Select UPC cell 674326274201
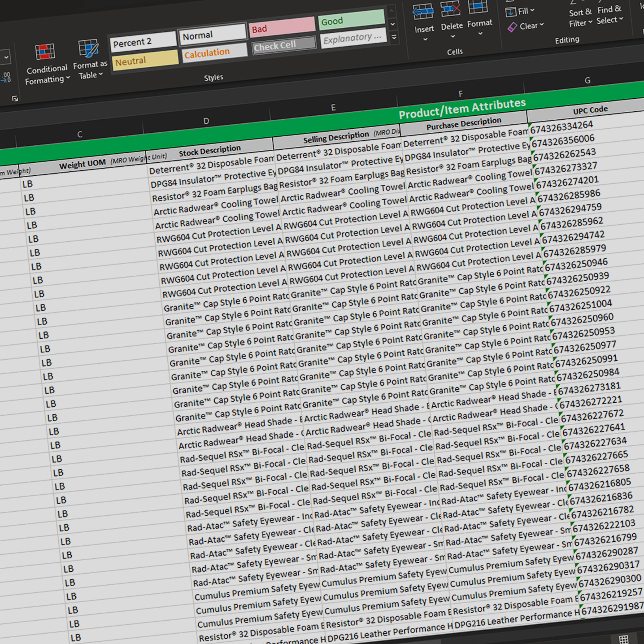Screen dimensions: 644x644 tap(567, 183)
